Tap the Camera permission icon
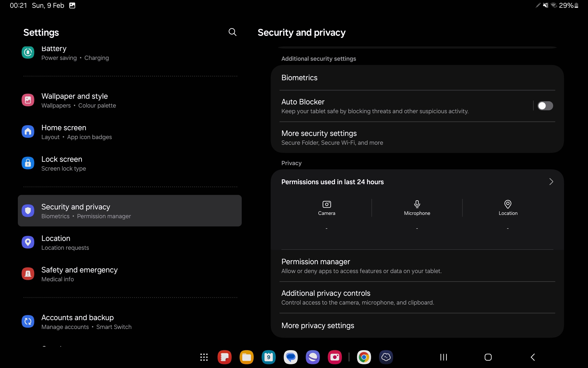588x368 pixels. coord(327,204)
